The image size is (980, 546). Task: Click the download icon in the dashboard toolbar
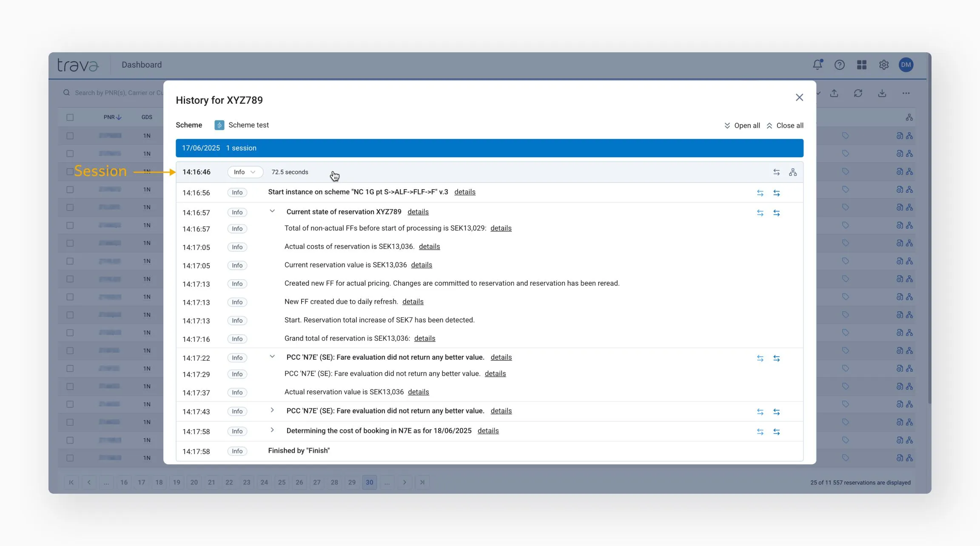[x=882, y=93]
